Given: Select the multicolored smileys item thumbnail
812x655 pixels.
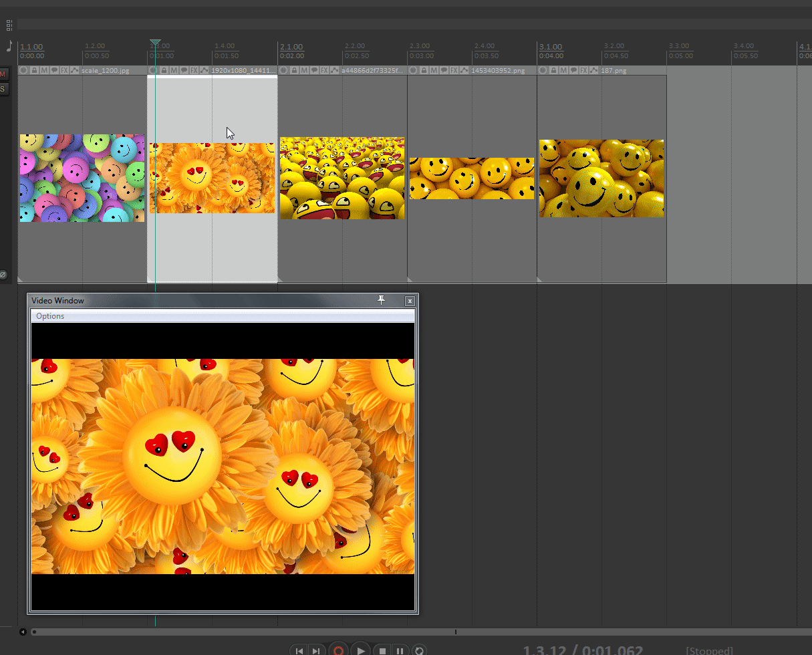Looking at the screenshot, I should (x=82, y=178).
